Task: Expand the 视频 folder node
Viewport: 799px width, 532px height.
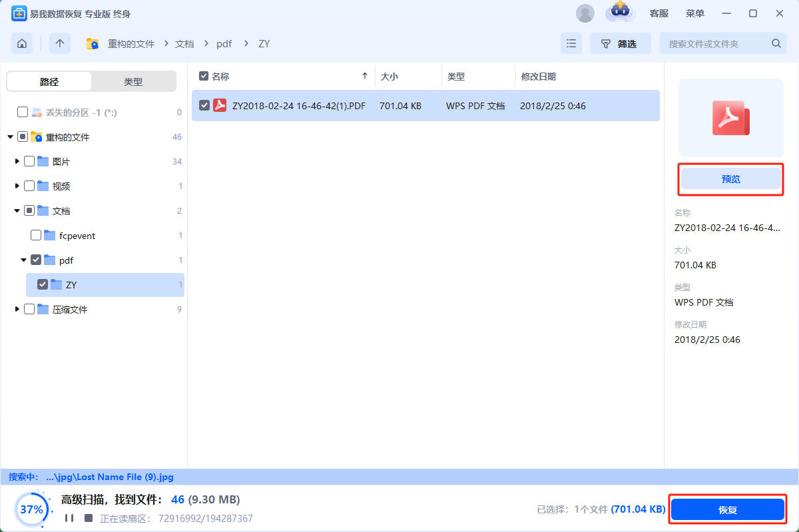Action: [17, 186]
